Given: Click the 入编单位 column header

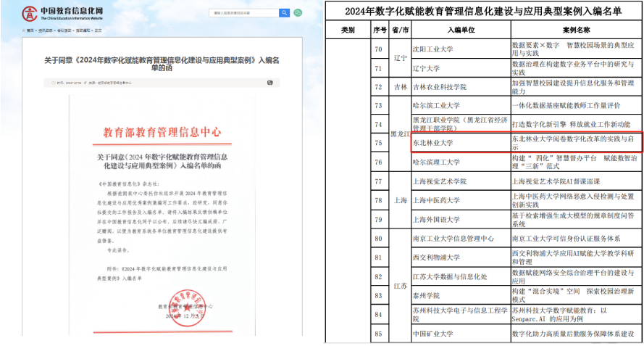Looking at the screenshot, I should [460, 30].
